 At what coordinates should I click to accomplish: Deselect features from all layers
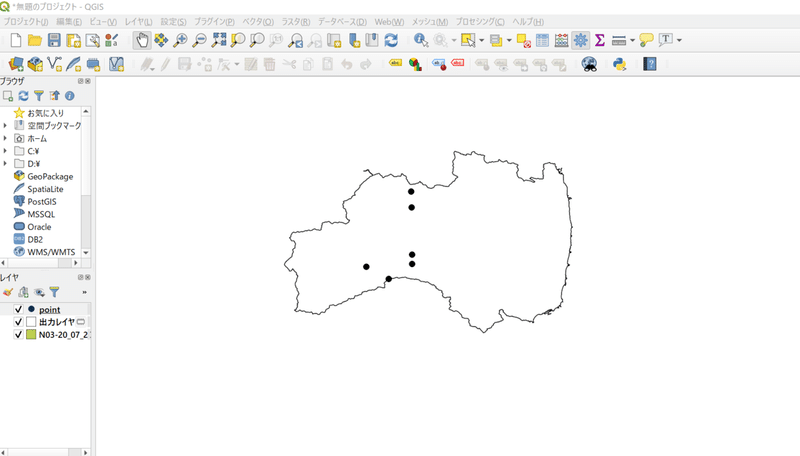point(523,40)
